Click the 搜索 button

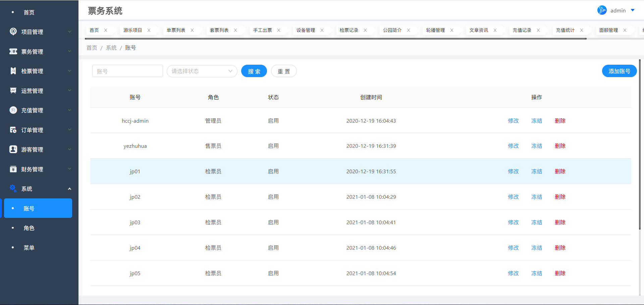[254, 71]
